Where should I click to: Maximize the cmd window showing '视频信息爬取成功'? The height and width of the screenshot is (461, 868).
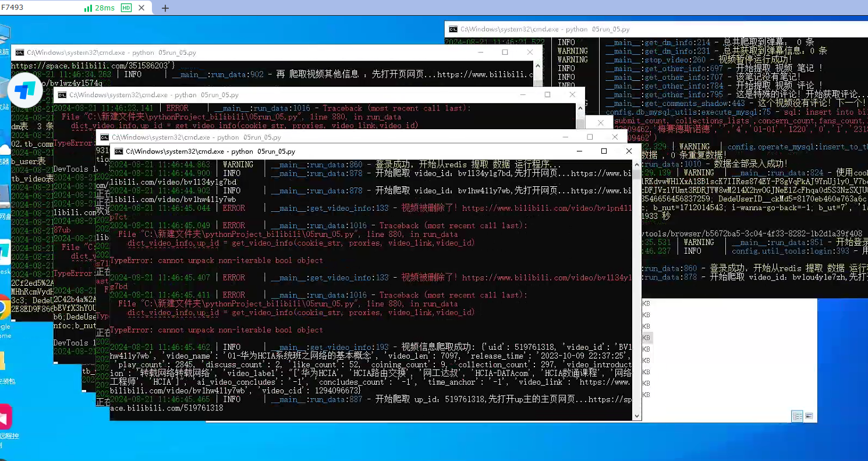point(604,151)
